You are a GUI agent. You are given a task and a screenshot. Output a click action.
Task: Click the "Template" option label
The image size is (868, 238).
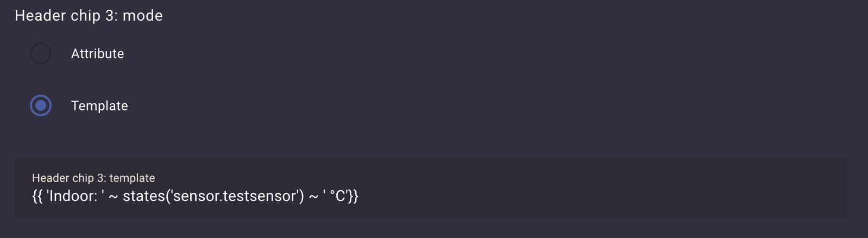coord(99,106)
